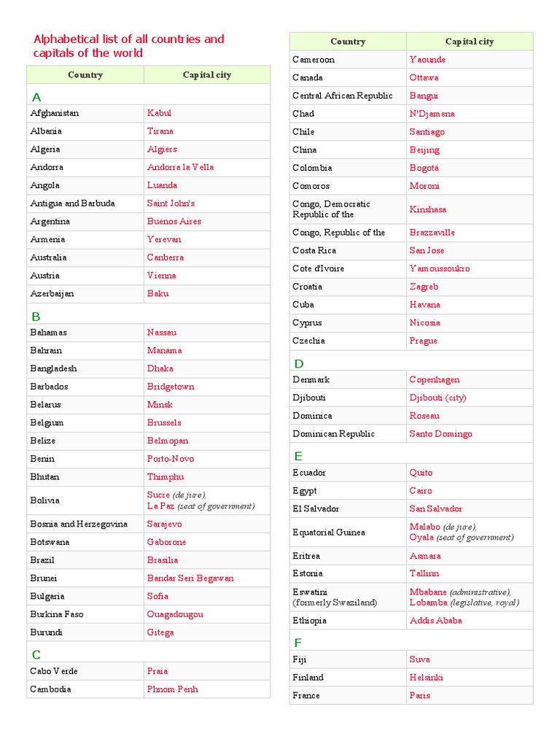Viewport: 560px width, 747px height.
Task: Click the Bandar Seri Begawan link
Action: pyautogui.click(x=190, y=578)
